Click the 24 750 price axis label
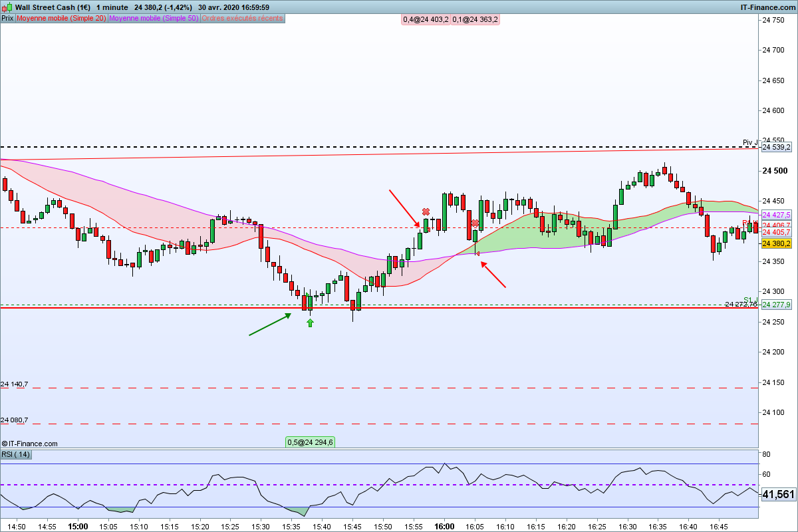The width and height of the screenshot is (798, 532). click(x=774, y=20)
